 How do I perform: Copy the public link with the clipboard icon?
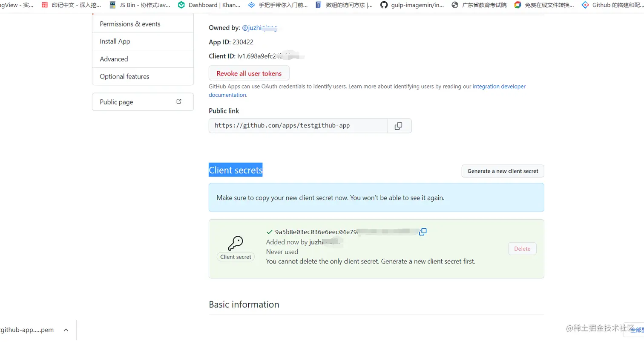pos(399,126)
